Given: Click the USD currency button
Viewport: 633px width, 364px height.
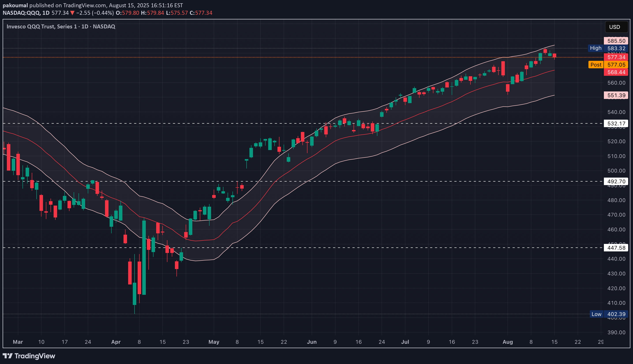Looking at the screenshot, I should click(616, 27).
